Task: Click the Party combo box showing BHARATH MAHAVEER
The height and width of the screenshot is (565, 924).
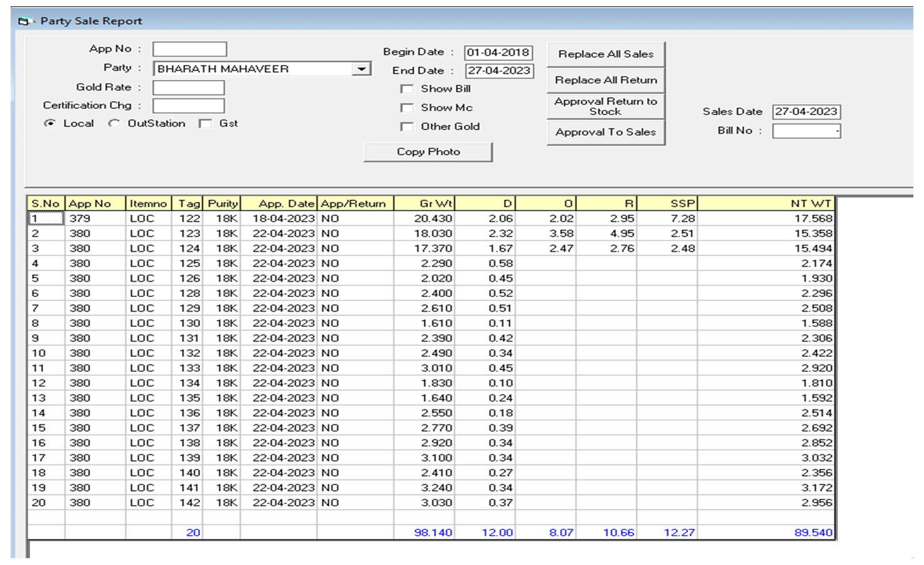Action: pos(263,69)
